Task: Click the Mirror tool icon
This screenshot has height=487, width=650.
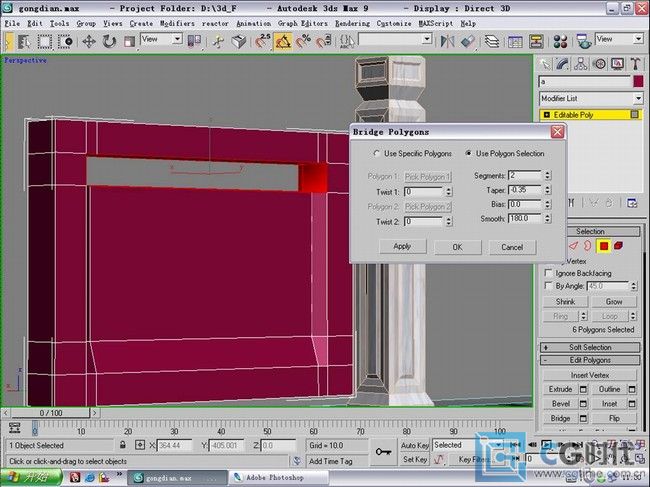Action: tap(447, 41)
